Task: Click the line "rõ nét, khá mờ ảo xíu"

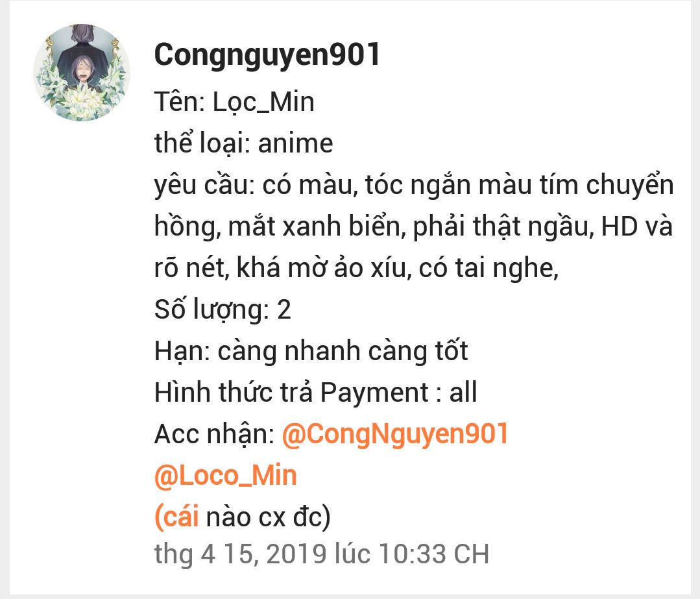Action: pos(356,268)
